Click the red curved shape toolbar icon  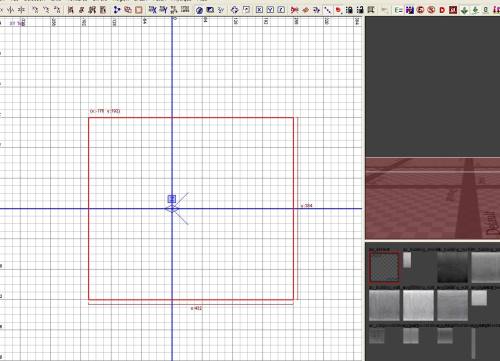click(338, 10)
